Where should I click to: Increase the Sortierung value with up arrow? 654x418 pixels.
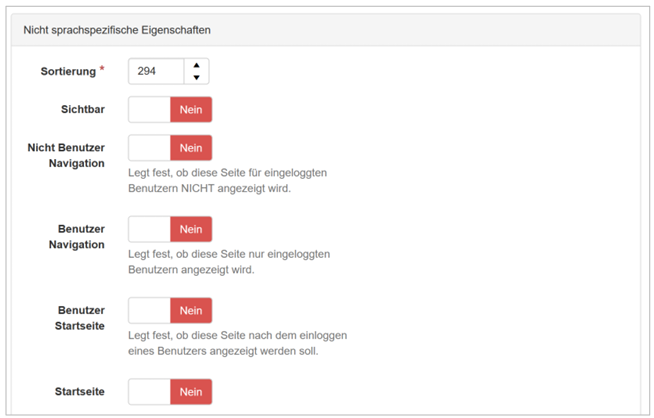point(197,65)
